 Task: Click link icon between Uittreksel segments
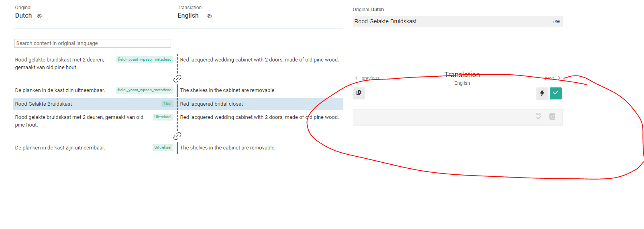tap(177, 136)
